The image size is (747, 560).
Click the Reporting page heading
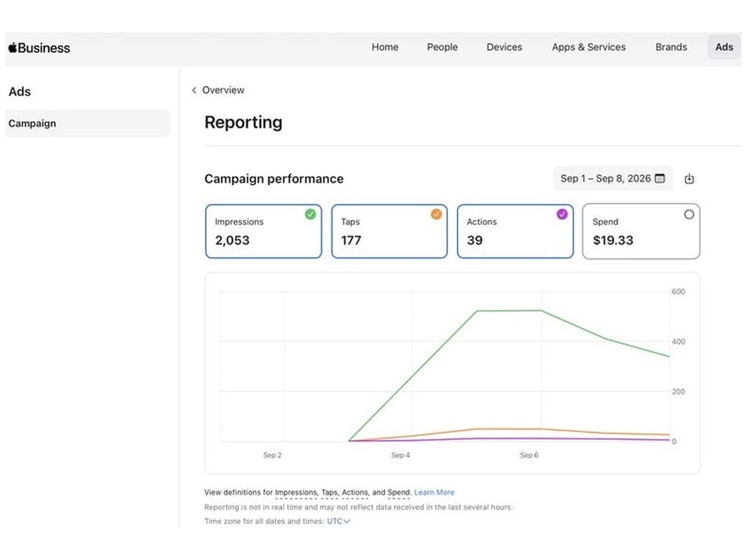coord(243,123)
